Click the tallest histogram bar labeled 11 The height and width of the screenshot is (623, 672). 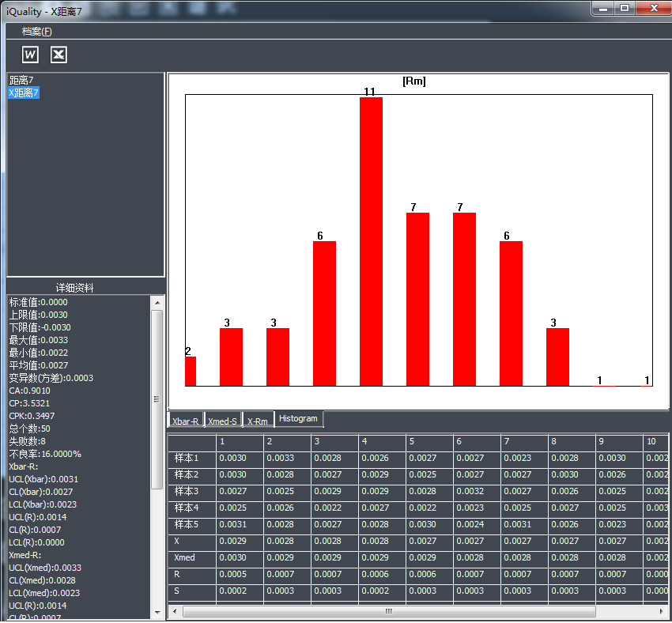click(371, 241)
